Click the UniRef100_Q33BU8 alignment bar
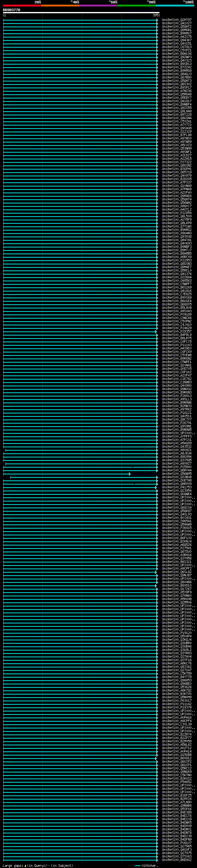The height and width of the screenshot is (868, 197). point(84,477)
